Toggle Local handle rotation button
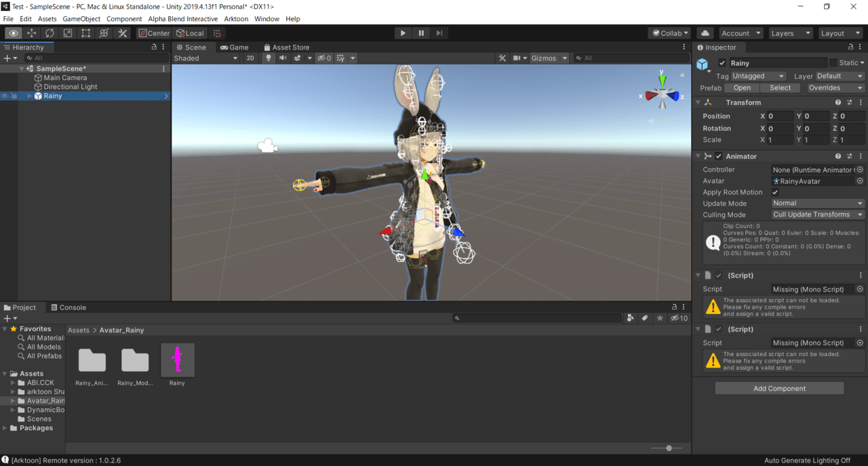The width and height of the screenshot is (868, 466). 190,33
